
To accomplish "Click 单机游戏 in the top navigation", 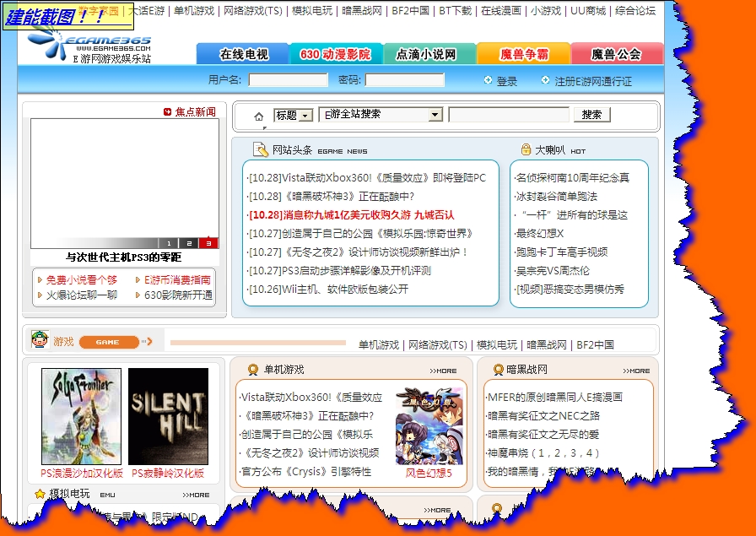I will [x=194, y=11].
